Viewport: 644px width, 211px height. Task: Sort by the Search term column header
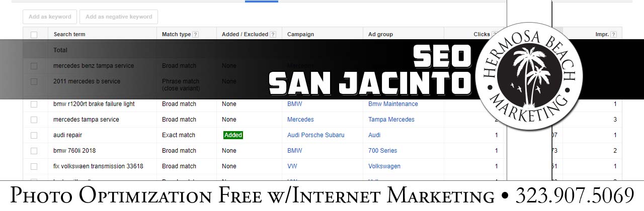[x=69, y=35]
